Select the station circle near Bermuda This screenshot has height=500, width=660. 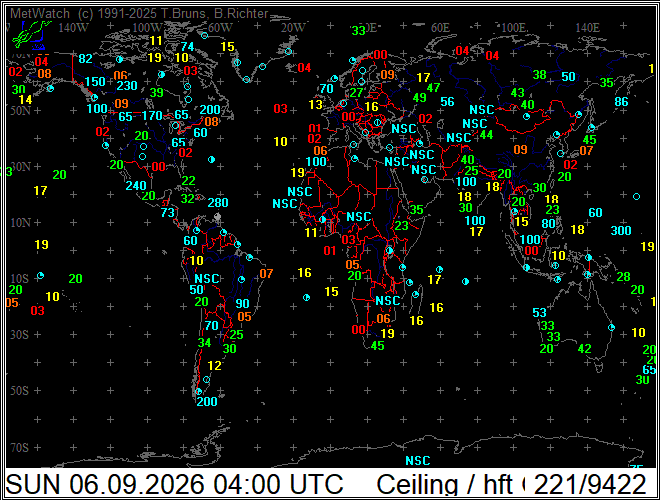coord(212,160)
